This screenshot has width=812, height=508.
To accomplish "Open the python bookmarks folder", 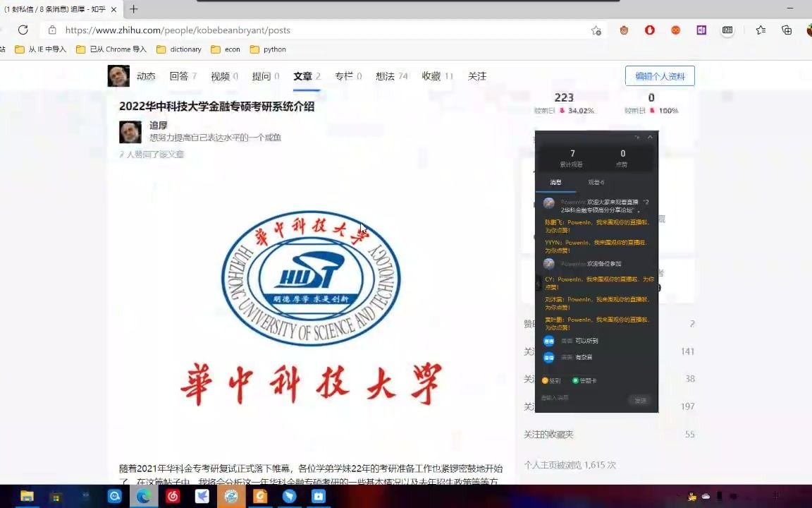I will pyautogui.click(x=269, y=49).
